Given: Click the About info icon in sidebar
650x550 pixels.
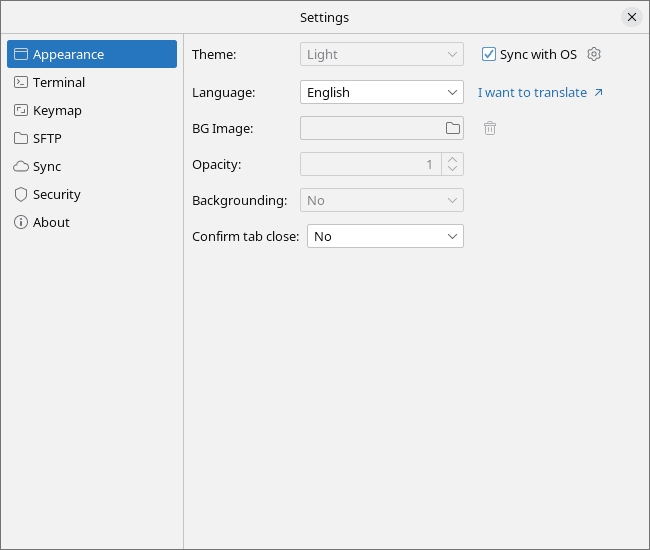Looking at the screenshot, I should pyautogui.click(x=21, y=222).
